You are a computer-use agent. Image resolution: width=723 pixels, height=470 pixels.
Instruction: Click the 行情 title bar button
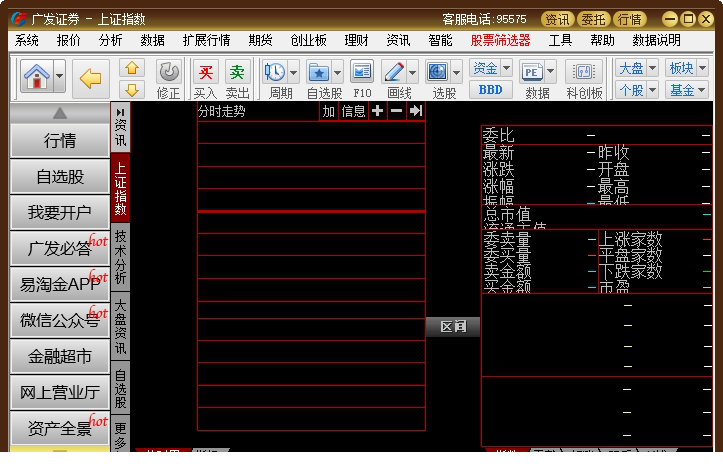pyautogui.click(x=630, y=19)
